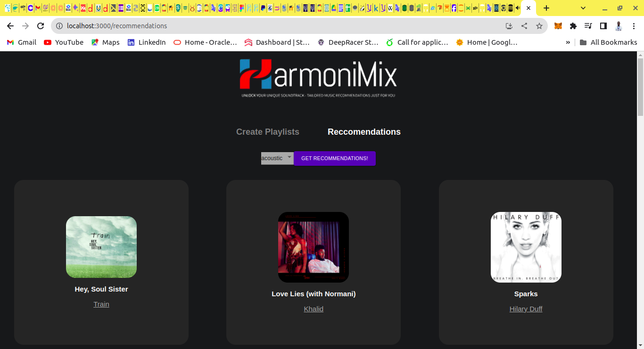Install app icon in the address bar
The height and width of the screenshot is (349, 644).
[x=509, y=26]
